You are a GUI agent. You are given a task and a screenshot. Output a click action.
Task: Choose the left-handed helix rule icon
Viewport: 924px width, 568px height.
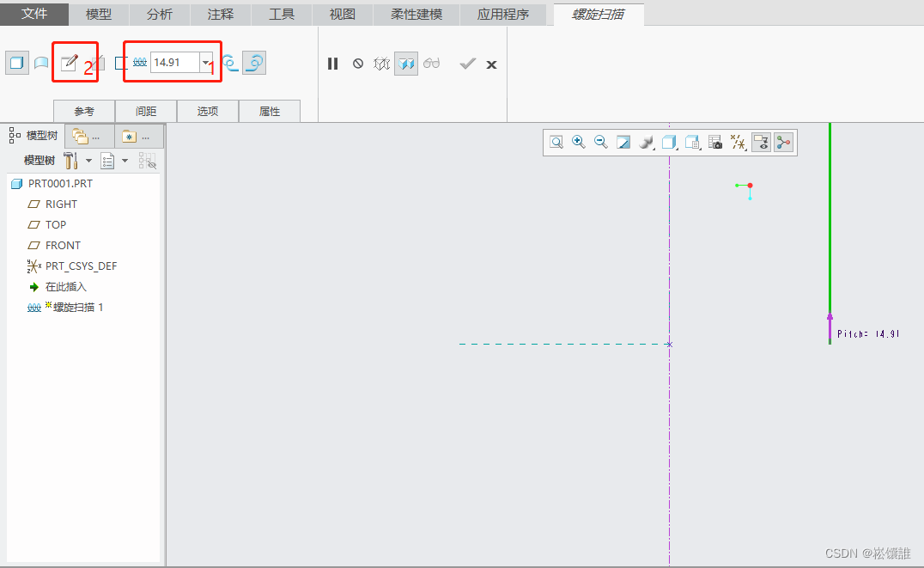230,63
